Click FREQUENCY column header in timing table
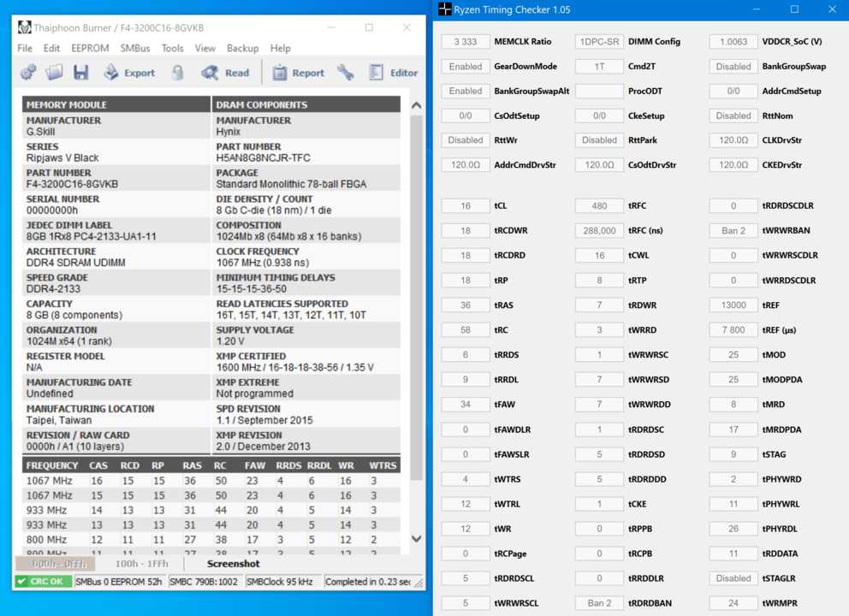This screenshot has height=616, width=849. (x=52, y=465)
